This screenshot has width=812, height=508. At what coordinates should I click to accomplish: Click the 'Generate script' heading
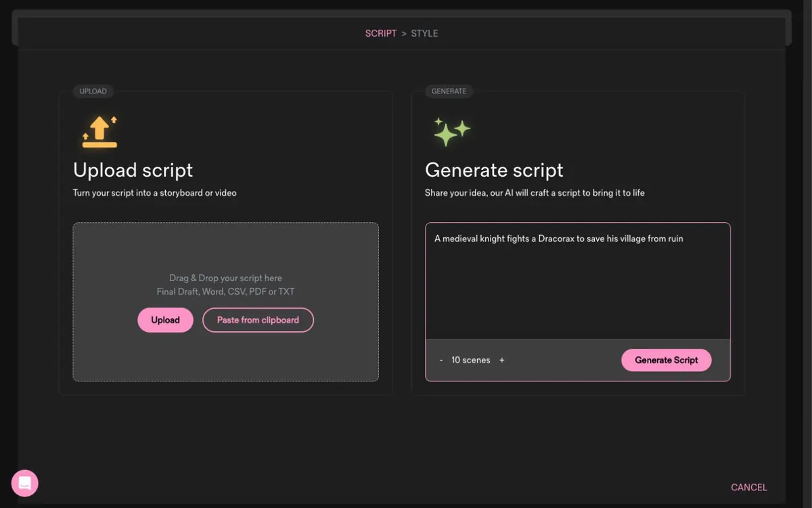point(494,170)
